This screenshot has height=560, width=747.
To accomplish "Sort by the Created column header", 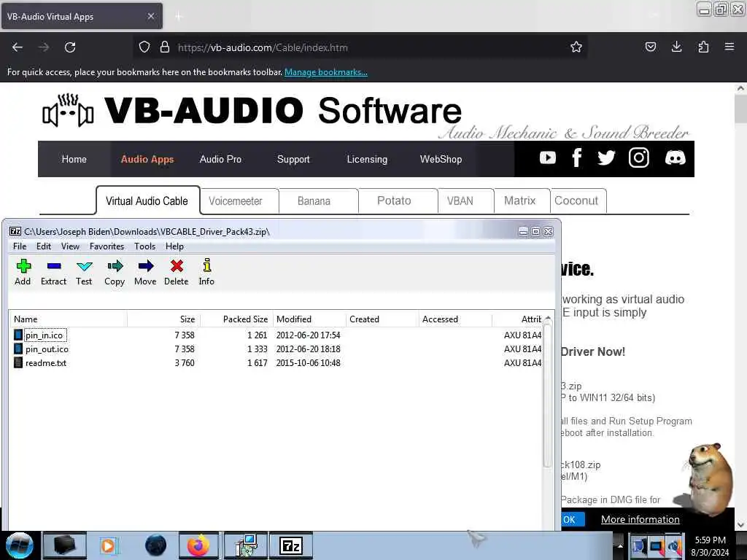I will point(382,319).
